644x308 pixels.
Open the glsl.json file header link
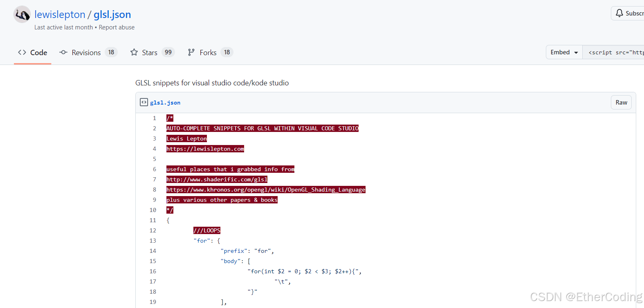coord(165,103)
